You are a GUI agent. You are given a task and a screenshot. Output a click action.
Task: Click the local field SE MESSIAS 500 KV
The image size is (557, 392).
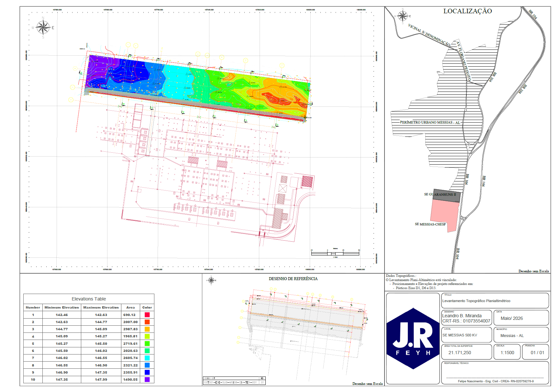click(x=460, y=335)
